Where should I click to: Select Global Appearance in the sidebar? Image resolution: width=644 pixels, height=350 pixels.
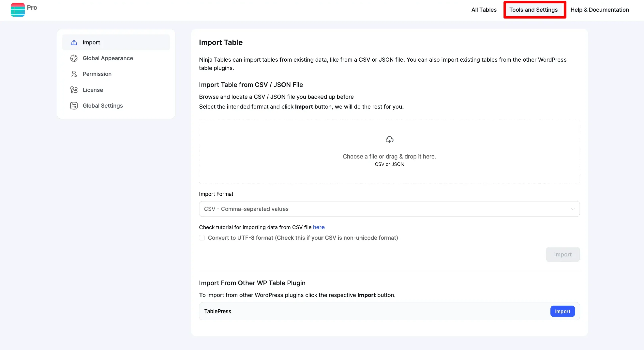116,58
